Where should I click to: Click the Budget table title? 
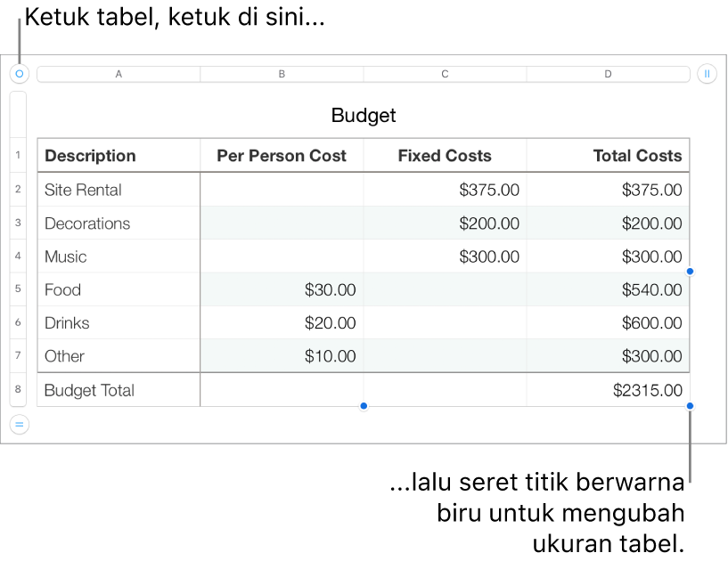coord(364,115)
